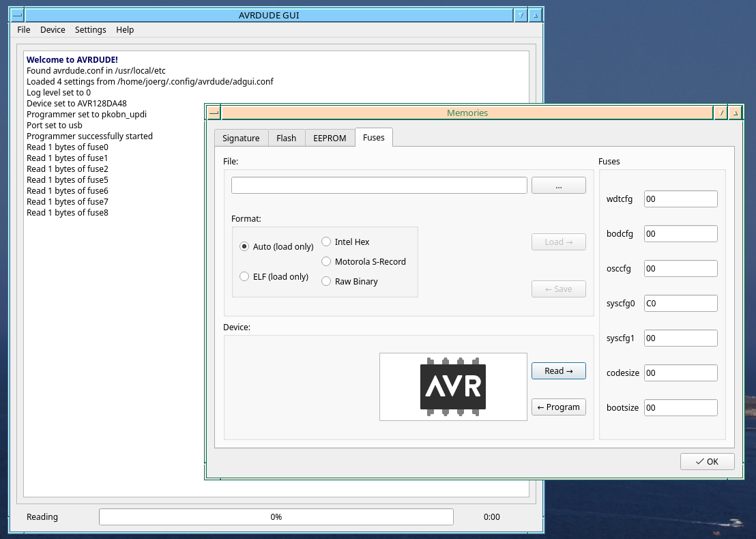
Task: Focus the File path input field
Action: click(x=379, y=186)
